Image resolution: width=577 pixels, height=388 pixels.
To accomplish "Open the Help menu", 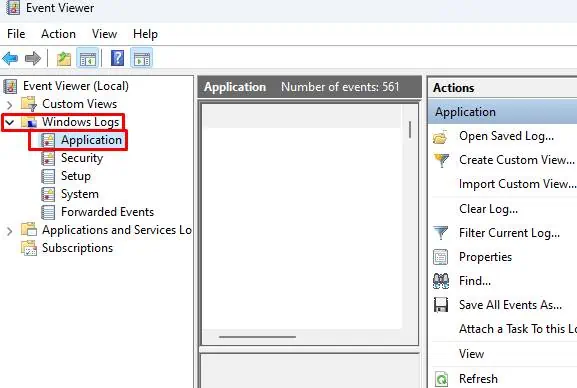I will tap(145, 34).
